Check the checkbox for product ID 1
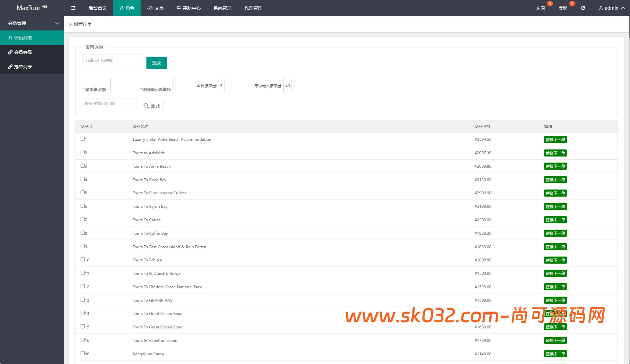This screenshot has height=364, width=630. pyautogui.click(x=83, y=139)
